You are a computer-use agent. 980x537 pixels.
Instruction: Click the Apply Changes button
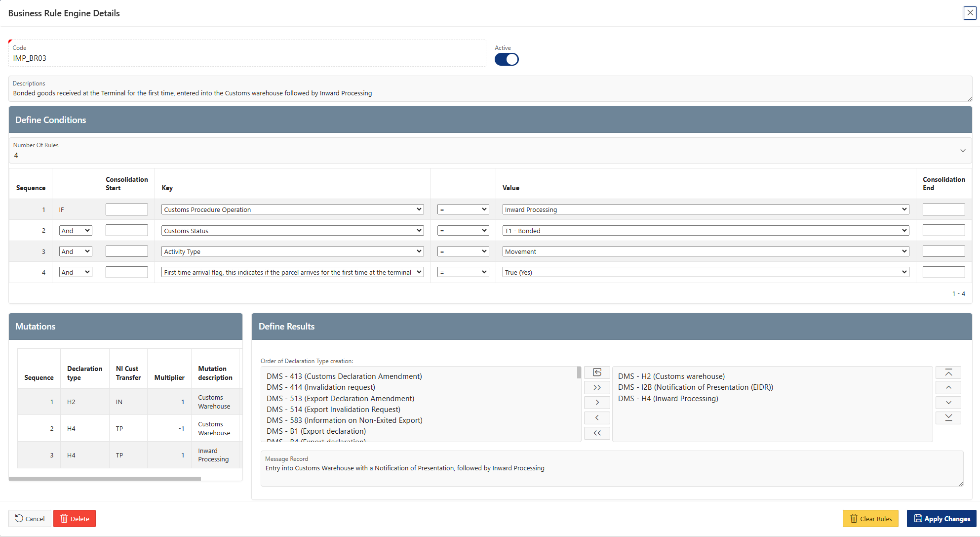[x=941, y=519]
